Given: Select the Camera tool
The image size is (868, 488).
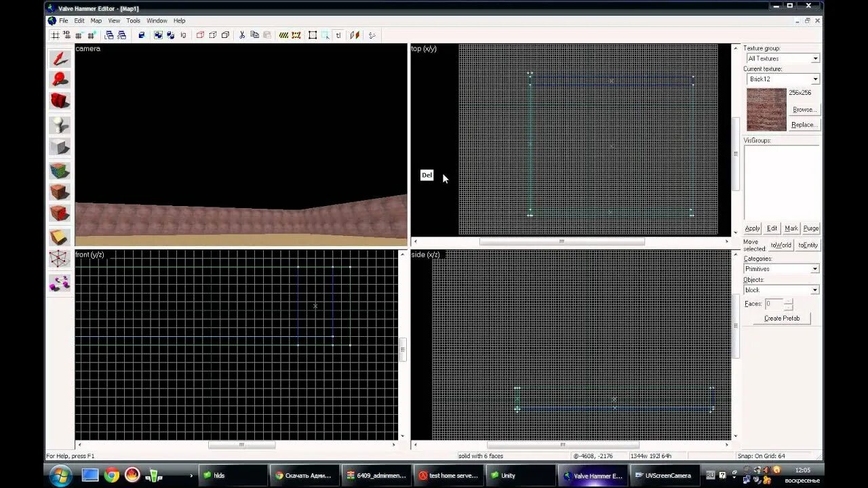Looking at the screenshot, I should coord(60,101).
